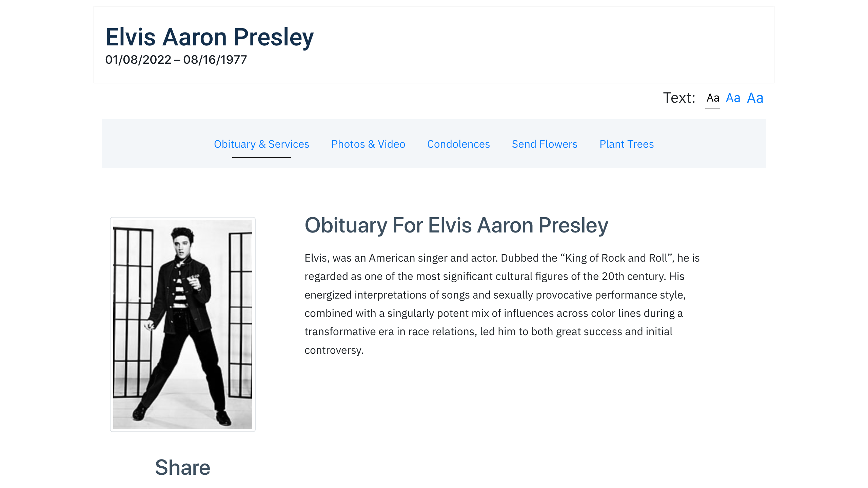Choose the medium Aa text size
868x488 pixels.
click(x=733, y=98)
